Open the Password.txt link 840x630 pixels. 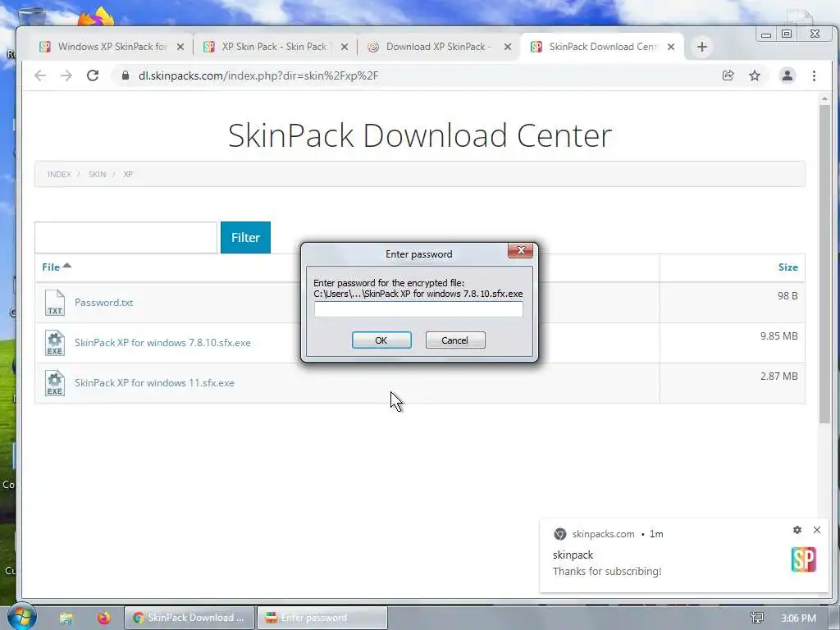pos(104,303)
